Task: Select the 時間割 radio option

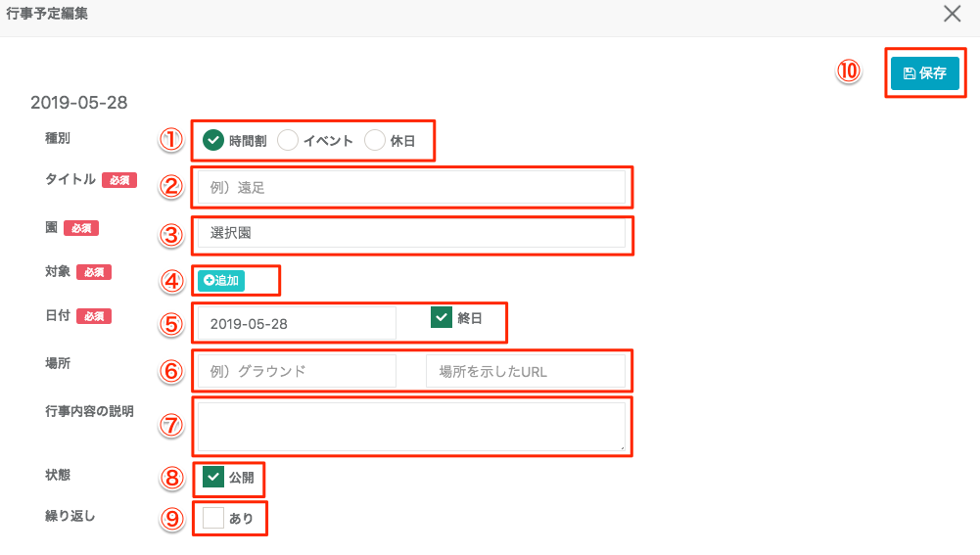Action: pos(213,140)
